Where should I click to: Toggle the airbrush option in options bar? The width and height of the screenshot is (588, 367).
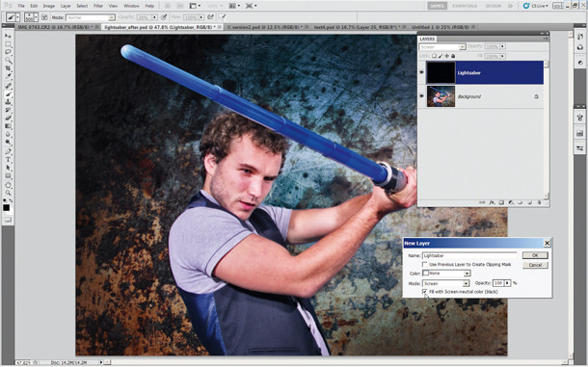211,17
